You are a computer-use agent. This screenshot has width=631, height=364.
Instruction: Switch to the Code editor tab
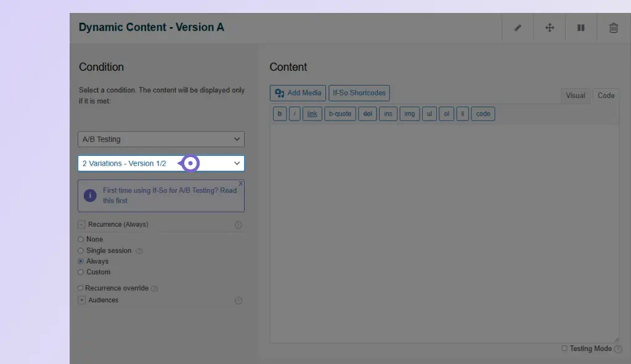click(x=606, y=95)
